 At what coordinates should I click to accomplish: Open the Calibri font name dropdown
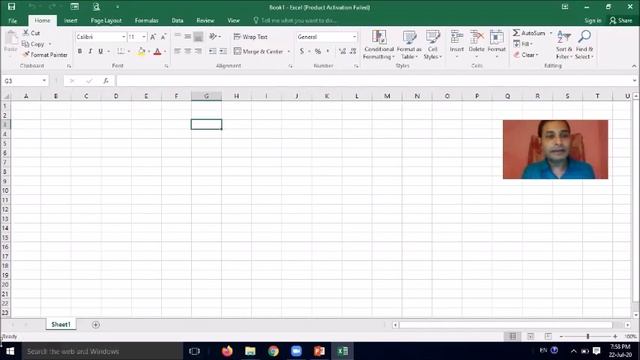click(x=123, y=37)
